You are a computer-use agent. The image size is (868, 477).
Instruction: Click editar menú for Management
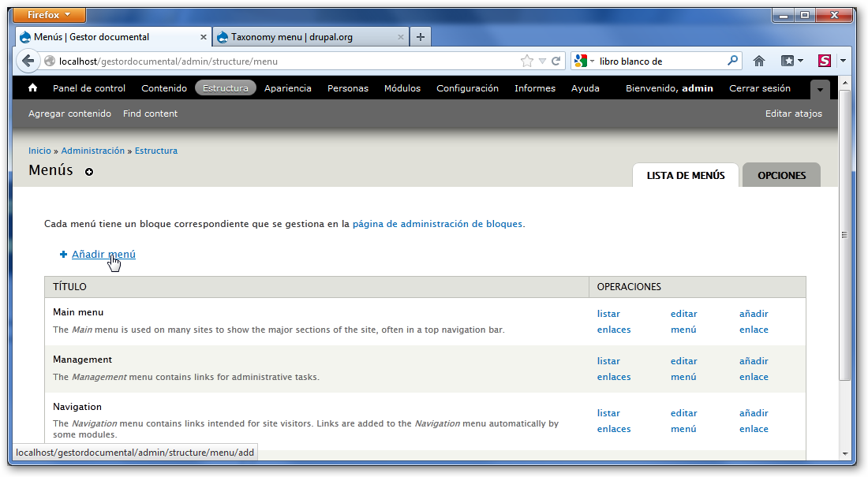pos(683,368)
